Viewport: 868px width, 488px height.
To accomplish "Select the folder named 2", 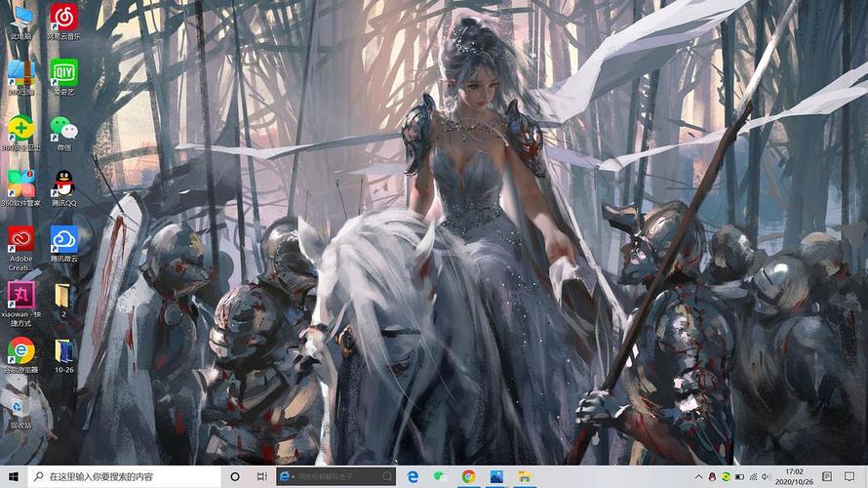I will click(63, 295).
